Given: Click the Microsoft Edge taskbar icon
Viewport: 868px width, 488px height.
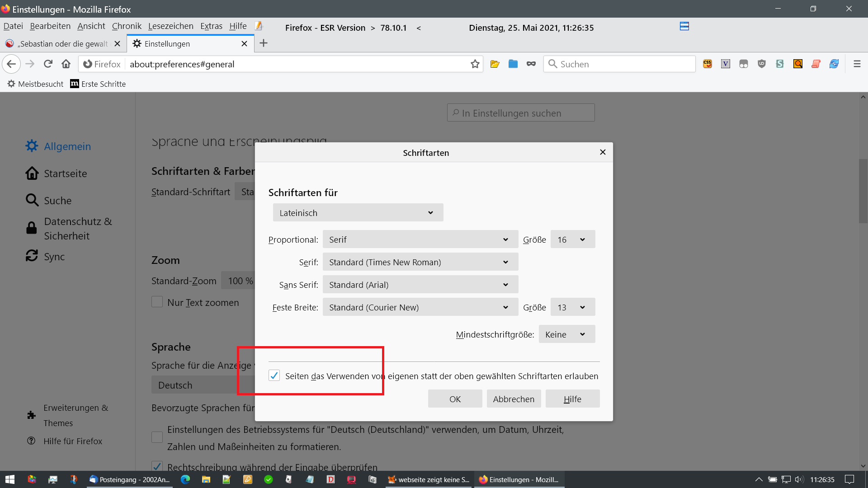Looking at the screenshot, I should pyautogui.click(x=185, y=479).
